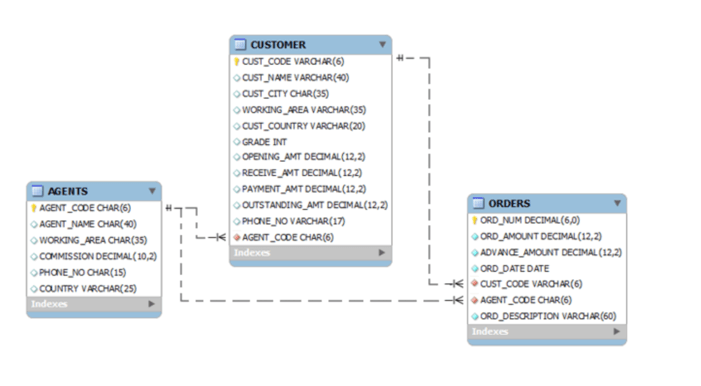
Task: Expand the Indexes section of CUSTOMER table
Action: (x=381, y=253)
